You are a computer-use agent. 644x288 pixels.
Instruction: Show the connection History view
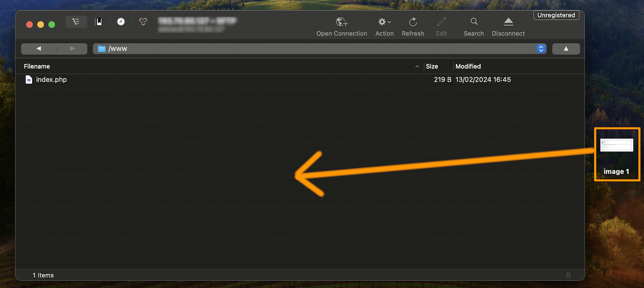point(121,22)
